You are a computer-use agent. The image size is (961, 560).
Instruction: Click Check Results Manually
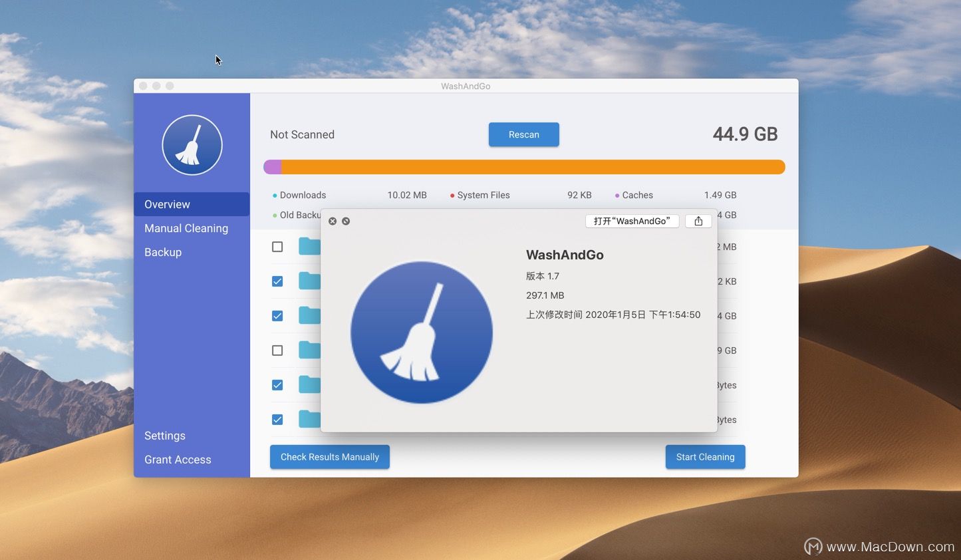330,457
